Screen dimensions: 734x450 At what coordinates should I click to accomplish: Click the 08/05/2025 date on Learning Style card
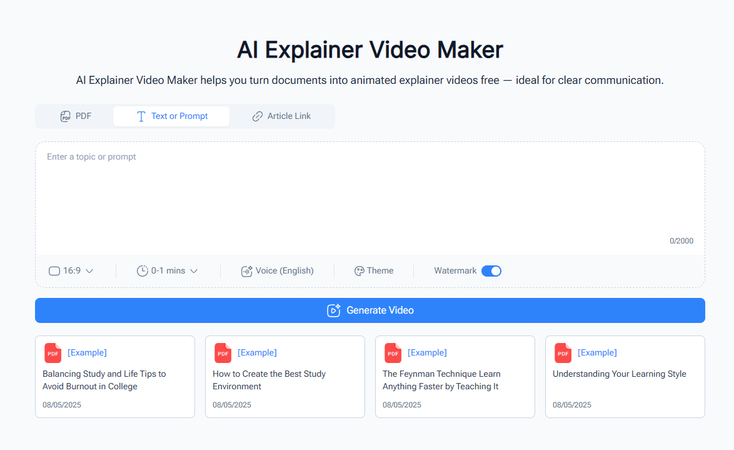[x=572, y=405]
